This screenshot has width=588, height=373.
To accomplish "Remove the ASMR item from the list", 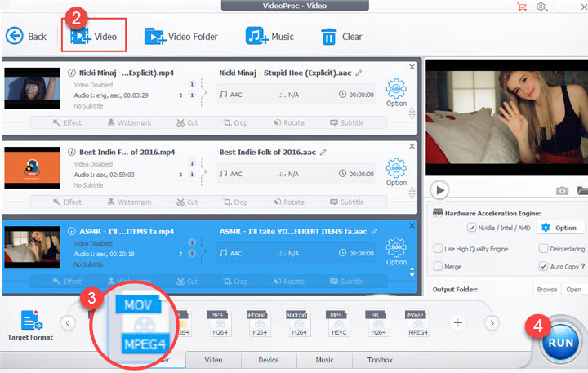I will [412, 225].
